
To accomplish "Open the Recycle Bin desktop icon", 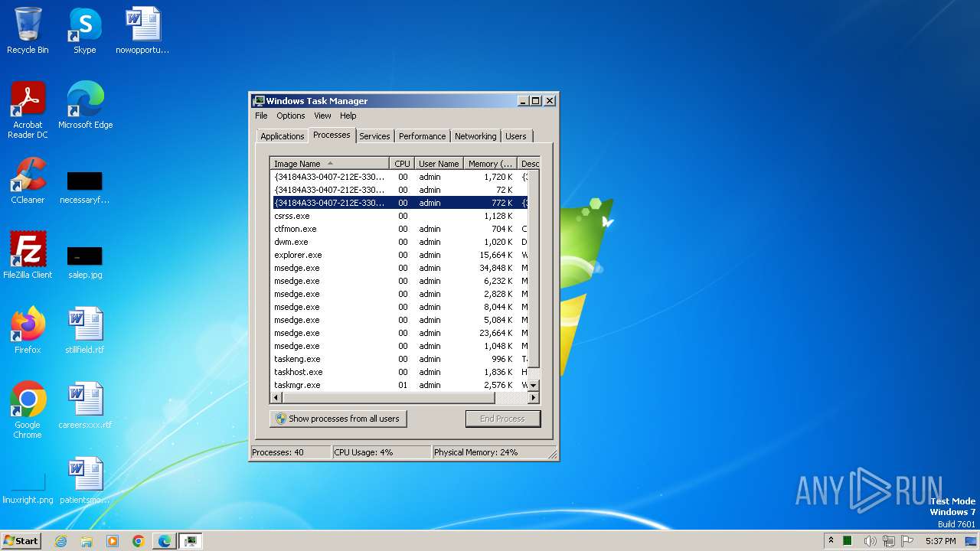I will tap(28, 31).
